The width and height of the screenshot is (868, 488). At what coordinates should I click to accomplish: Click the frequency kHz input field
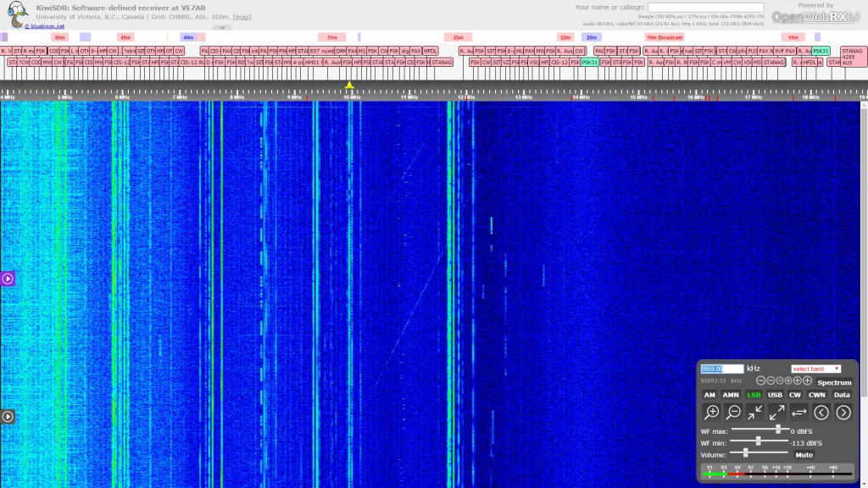pos(722,369)
